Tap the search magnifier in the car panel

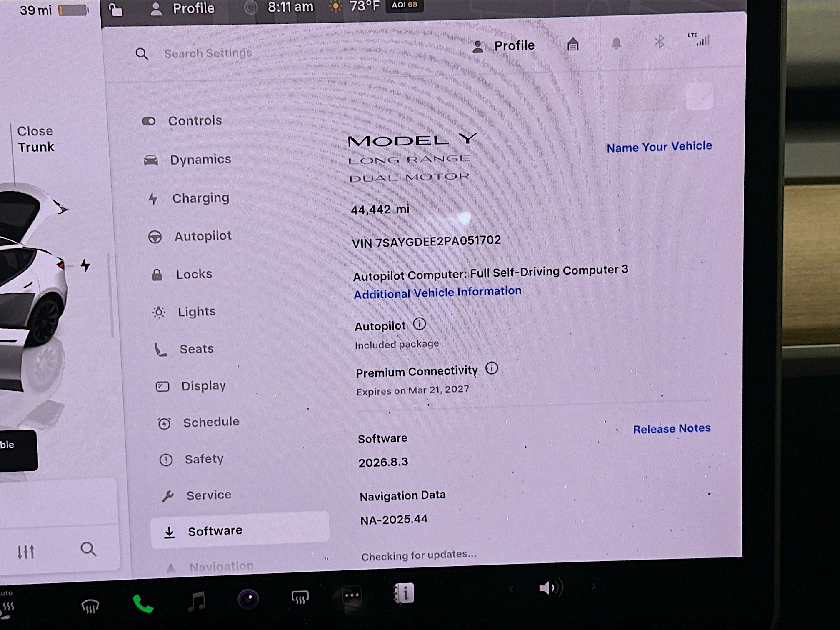[x=88, y=549]
